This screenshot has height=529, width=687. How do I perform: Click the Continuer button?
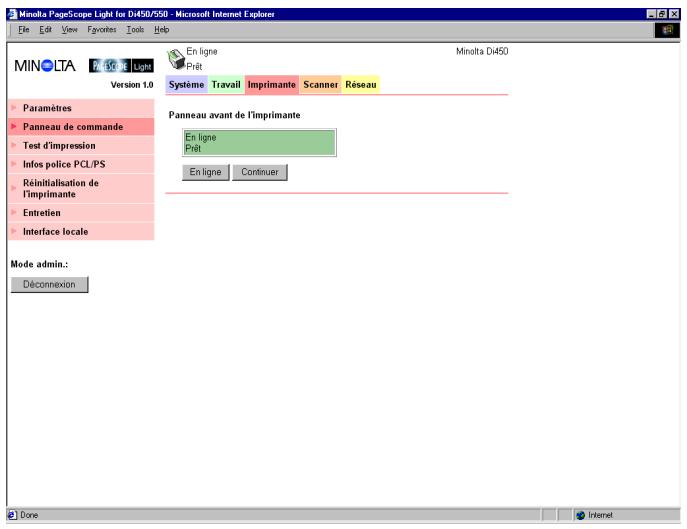(x=260, y=172)
